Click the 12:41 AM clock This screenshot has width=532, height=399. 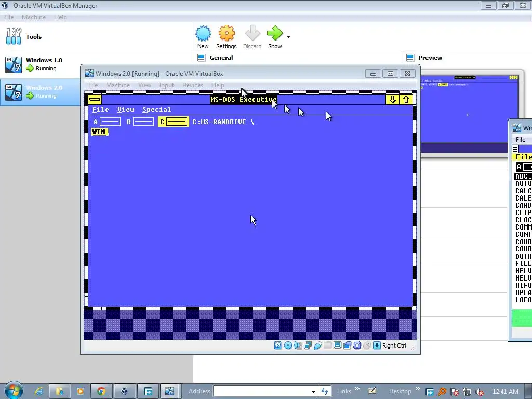(505, 391)
